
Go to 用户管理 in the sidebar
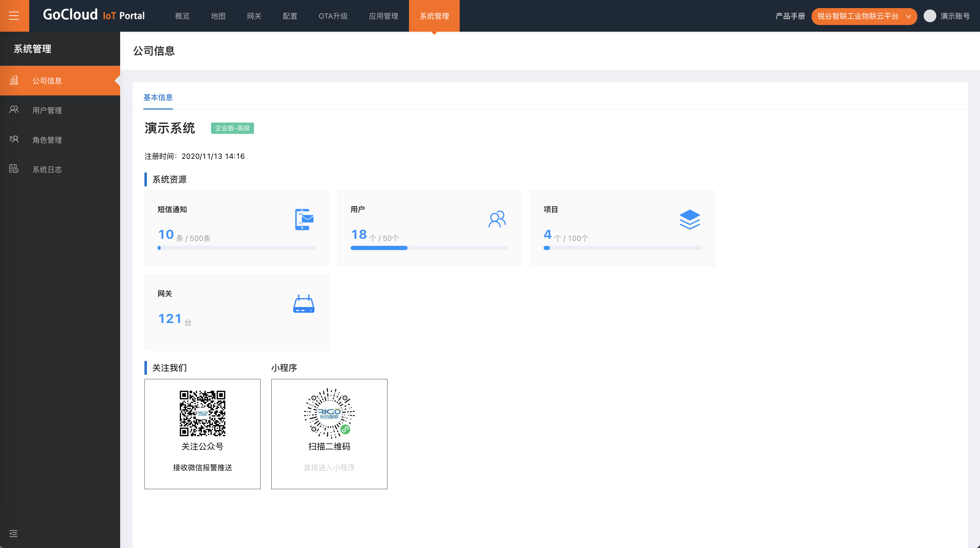click(x=47, y=110)
